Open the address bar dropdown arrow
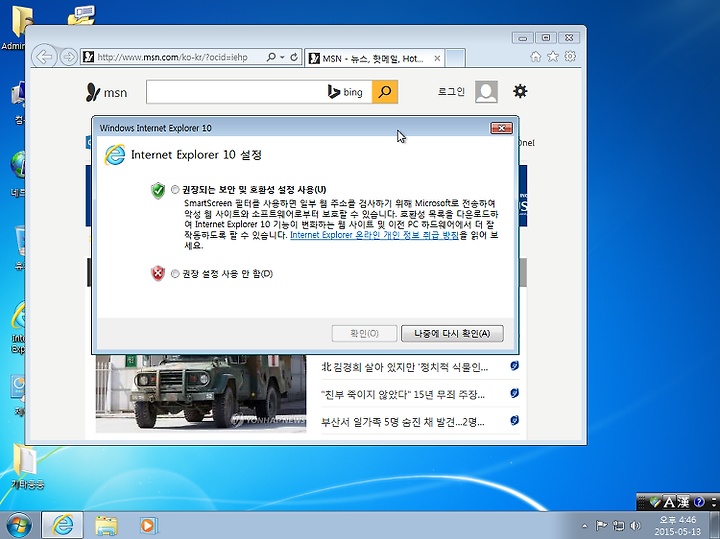The height and width of the screenshot is (539, 720). [282, 57]
